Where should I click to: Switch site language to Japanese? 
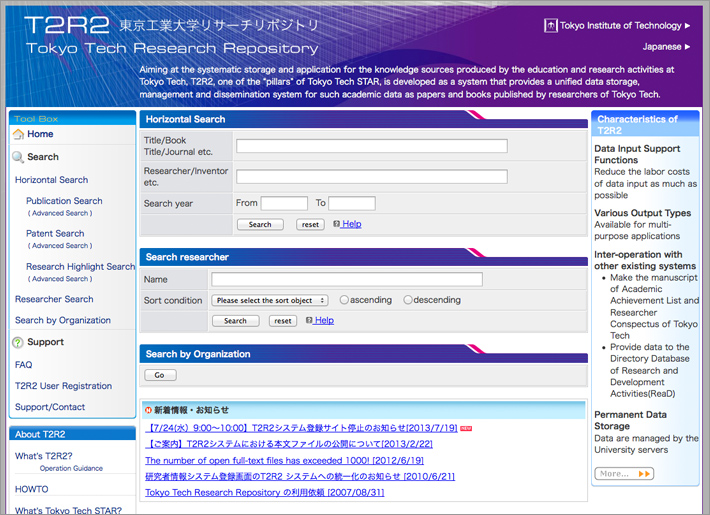tap(662, 47)
